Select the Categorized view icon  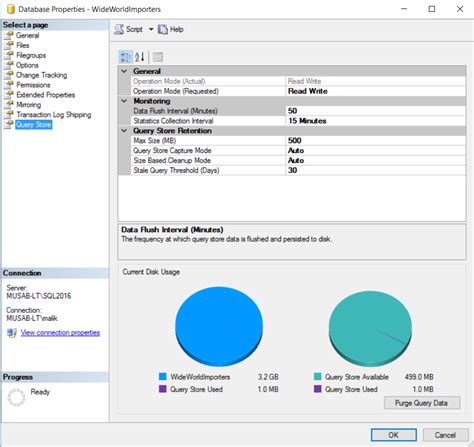(x=126, y=57)
